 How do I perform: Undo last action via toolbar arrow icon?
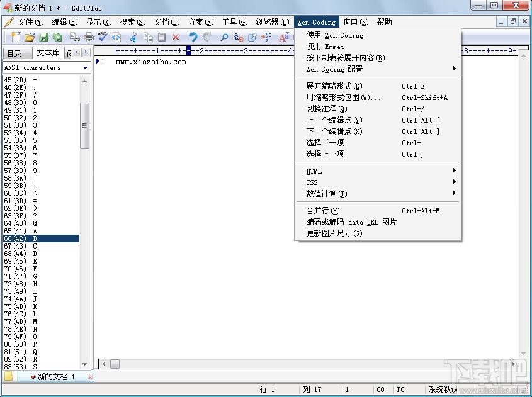tap(192, 37)
